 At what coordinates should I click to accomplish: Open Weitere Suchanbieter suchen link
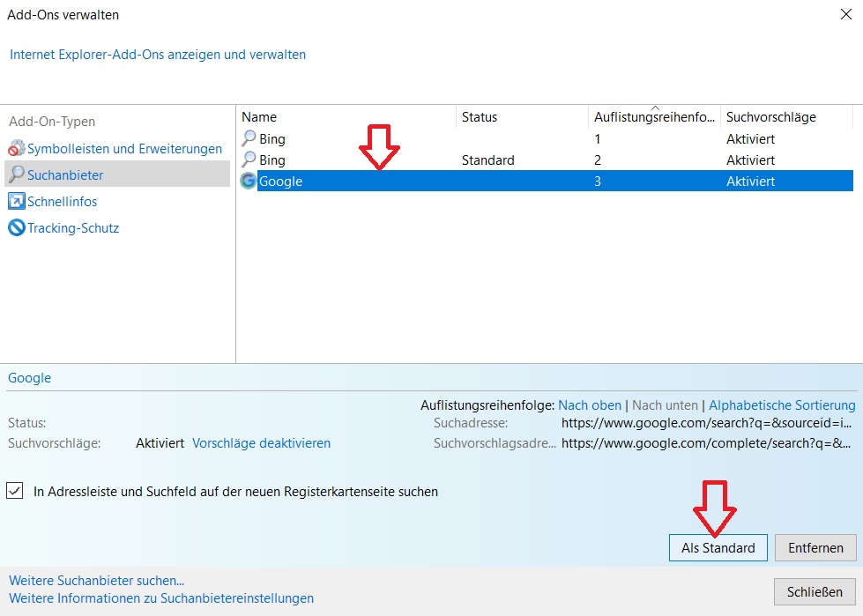(97, 580)
